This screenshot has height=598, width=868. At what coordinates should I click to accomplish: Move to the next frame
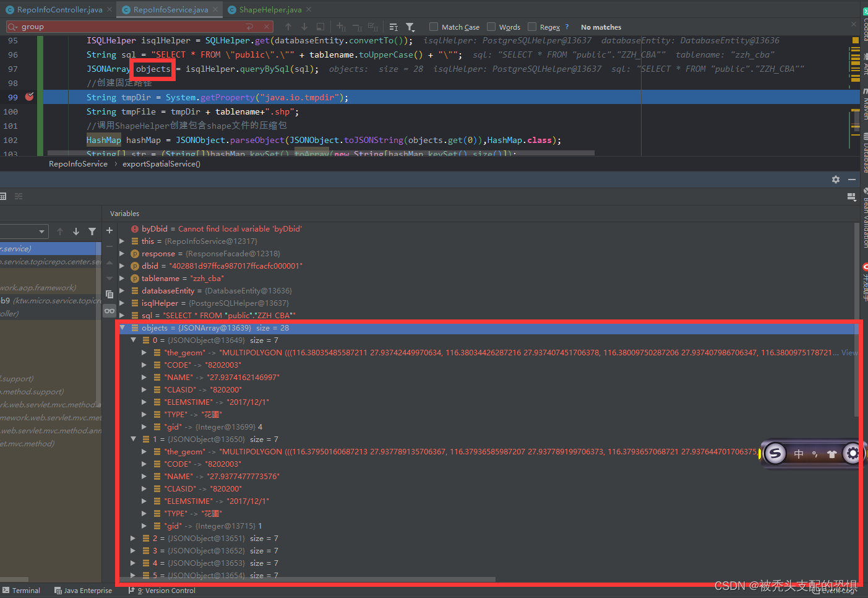click(76, 232)
